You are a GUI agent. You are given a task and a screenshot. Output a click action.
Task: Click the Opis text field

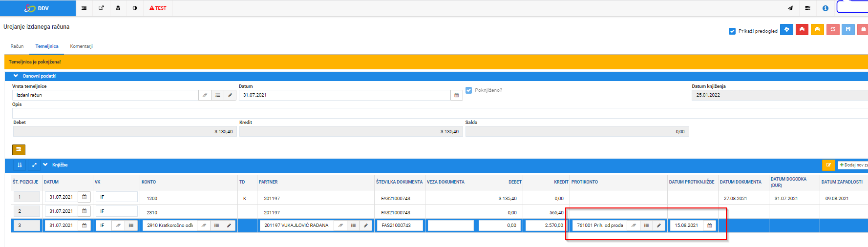click(440, 113)
